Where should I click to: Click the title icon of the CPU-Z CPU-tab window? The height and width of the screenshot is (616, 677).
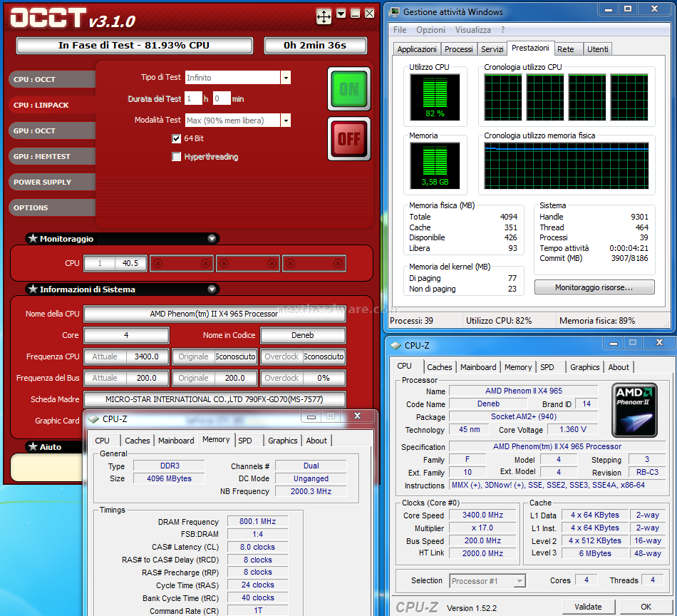pos(396,346)
